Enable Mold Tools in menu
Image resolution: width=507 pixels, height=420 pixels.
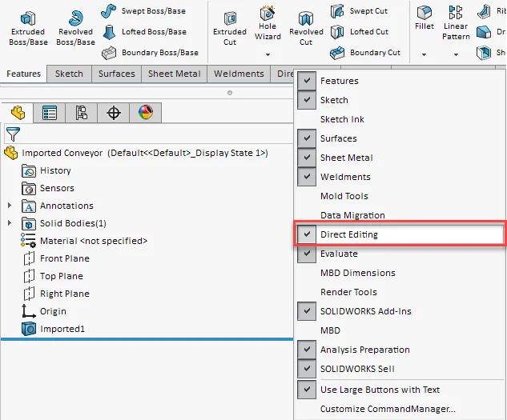(400, 196)
